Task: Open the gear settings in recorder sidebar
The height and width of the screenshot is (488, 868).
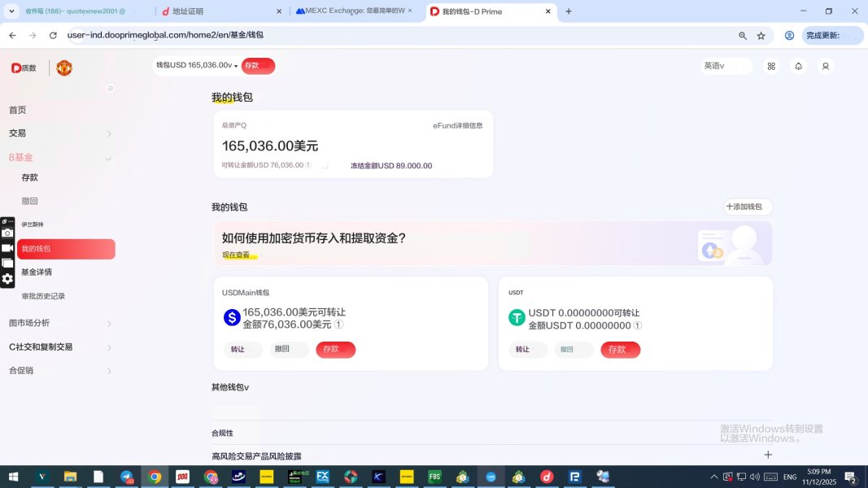Action: click(7, 279)
